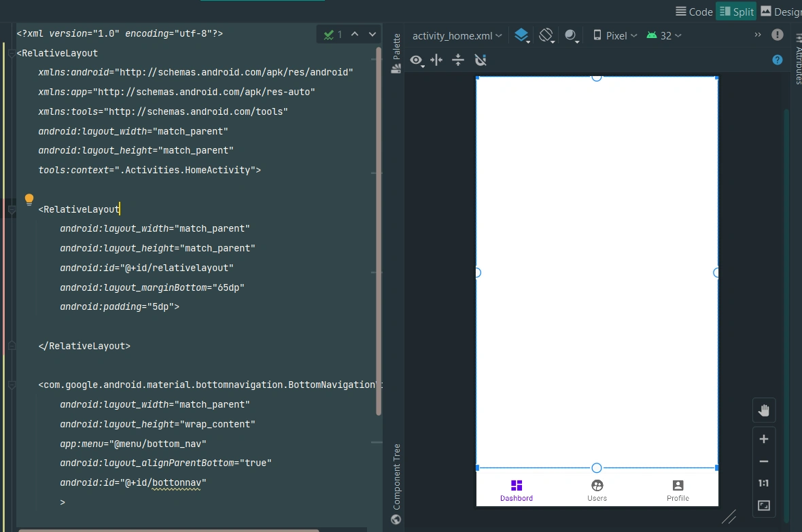Toggle view options eye icon
This screenshot has height=532, width=802.
tap(417, 60)
